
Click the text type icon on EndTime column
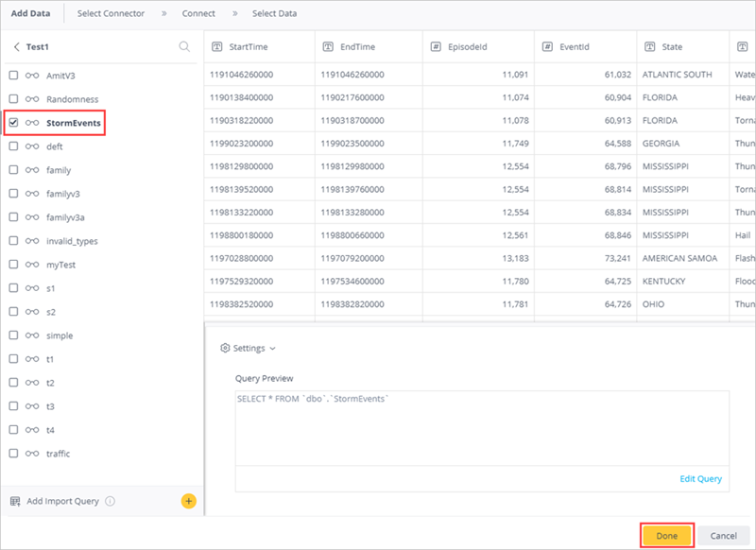click(328, 46)
